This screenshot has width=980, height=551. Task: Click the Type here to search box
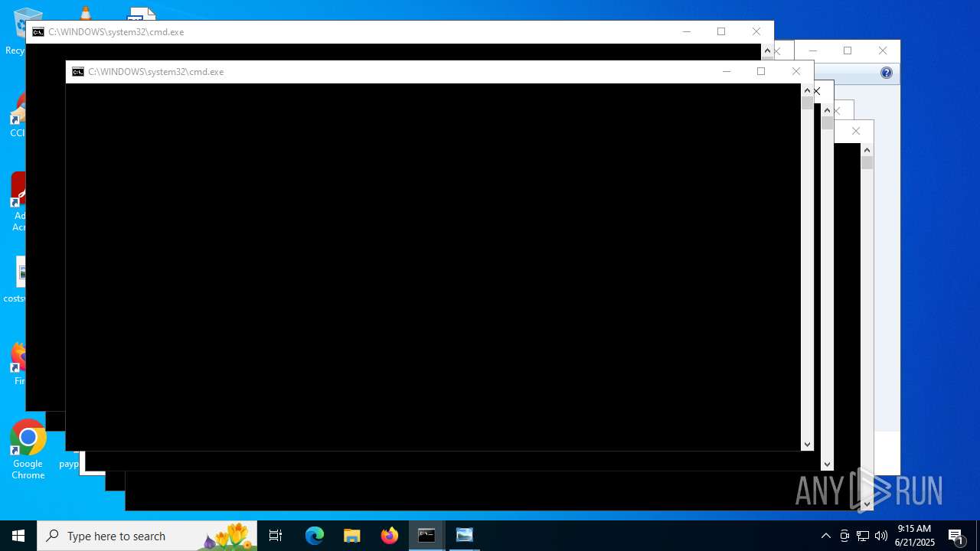pos(147,536)
